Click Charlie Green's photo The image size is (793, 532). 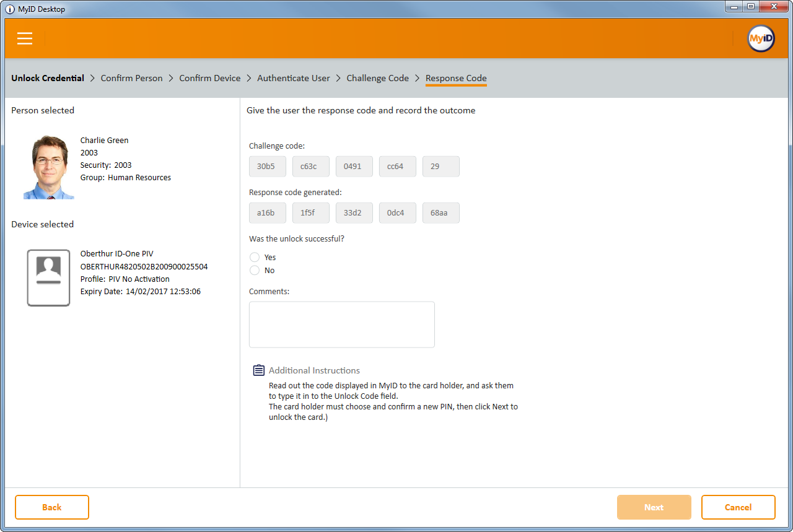tap(48, 167)
